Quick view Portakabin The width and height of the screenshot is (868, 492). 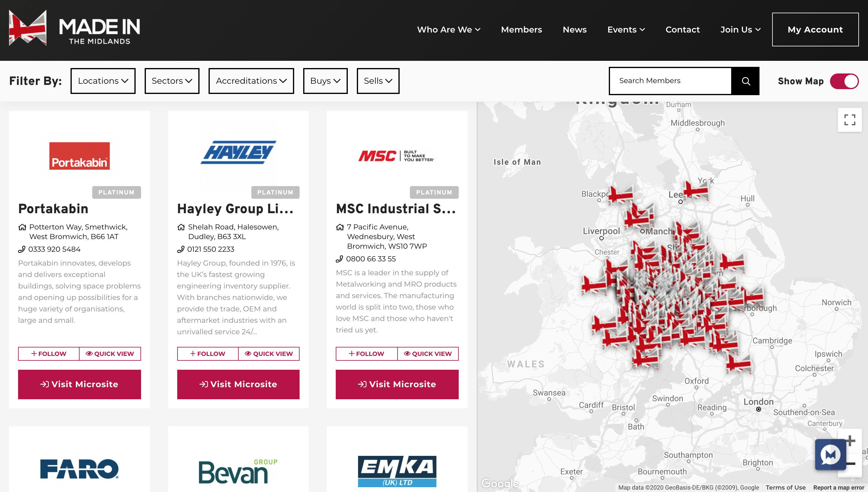pos(110,353)
